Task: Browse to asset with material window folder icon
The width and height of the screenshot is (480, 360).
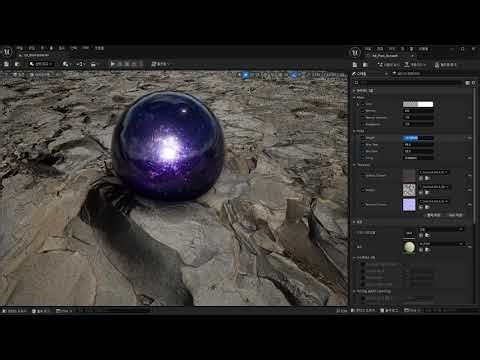Action: pyautogui.click(x=365, y=65)
